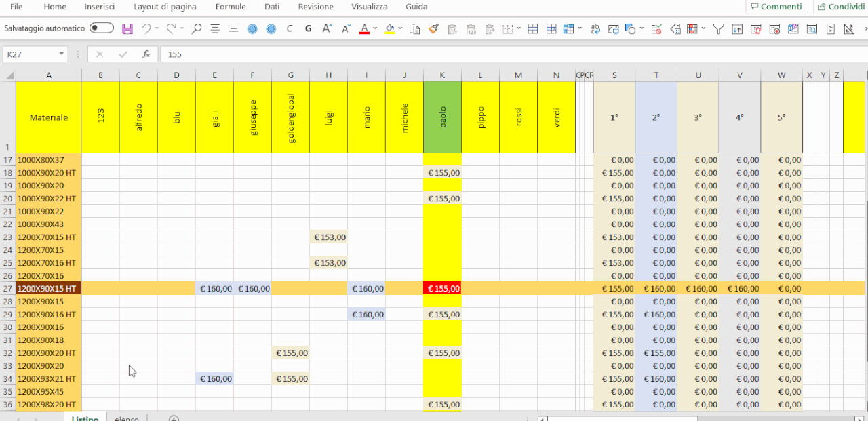This screenshot has height=421, width=868.
Task: Add new sheet with plus icon
Action: [174, 418]
